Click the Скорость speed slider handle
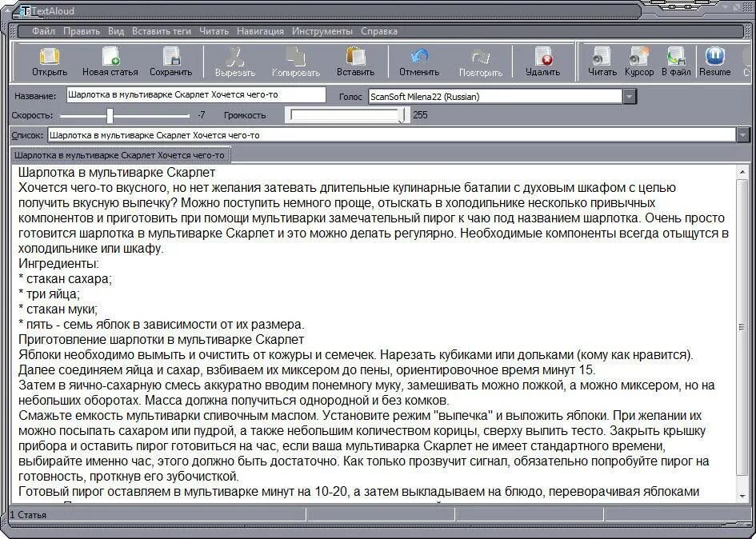756x539 pixels. pos(110,116)
